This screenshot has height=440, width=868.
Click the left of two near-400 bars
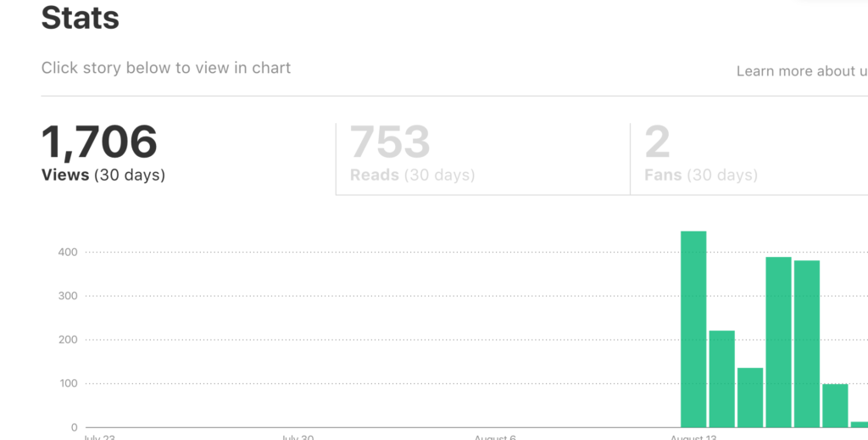(778, 342)
